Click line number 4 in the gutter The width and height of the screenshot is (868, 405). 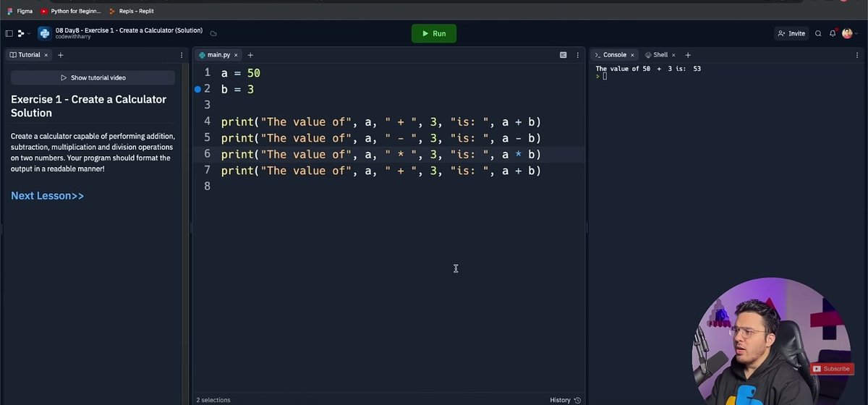[208, 121]
